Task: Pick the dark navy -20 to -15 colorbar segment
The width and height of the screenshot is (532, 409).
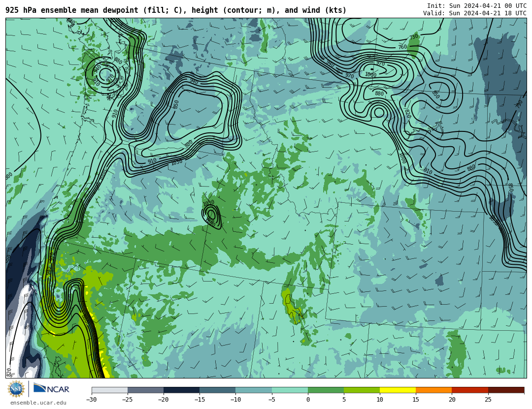Action: pos(181,390)
